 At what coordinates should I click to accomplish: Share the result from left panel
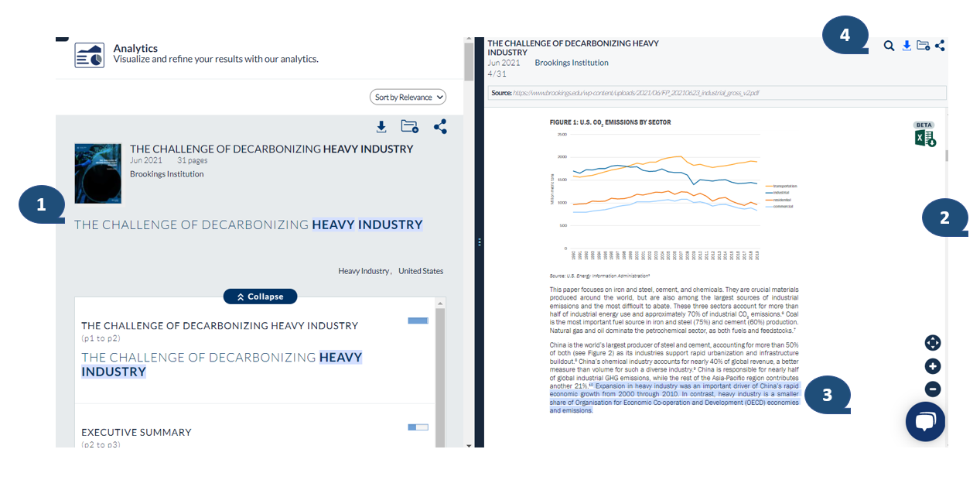[x=440, y=127]
